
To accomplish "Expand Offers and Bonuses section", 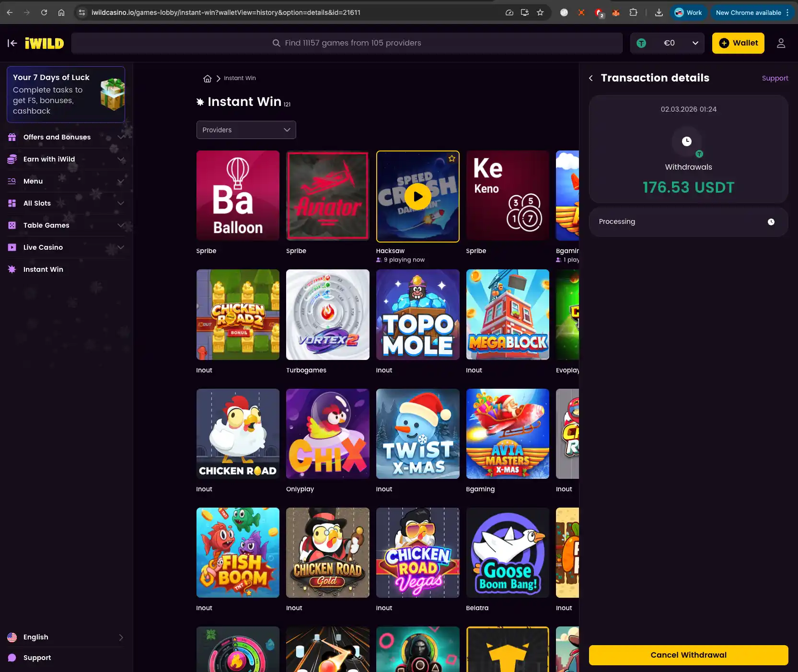I will 121,137.
